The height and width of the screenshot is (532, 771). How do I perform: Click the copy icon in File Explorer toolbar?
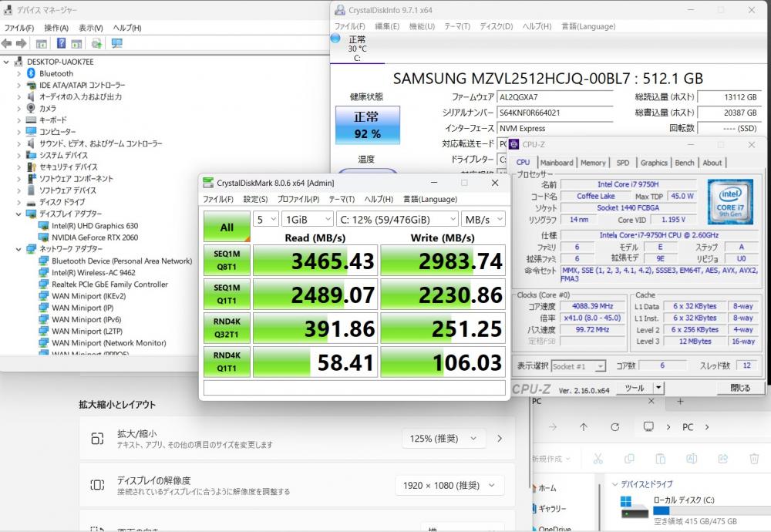[x=629, y=459]
